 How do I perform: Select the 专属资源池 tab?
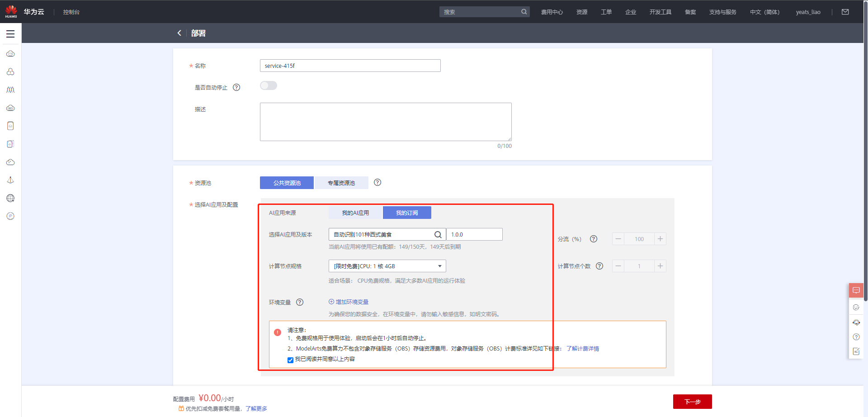tap(341, 183)
